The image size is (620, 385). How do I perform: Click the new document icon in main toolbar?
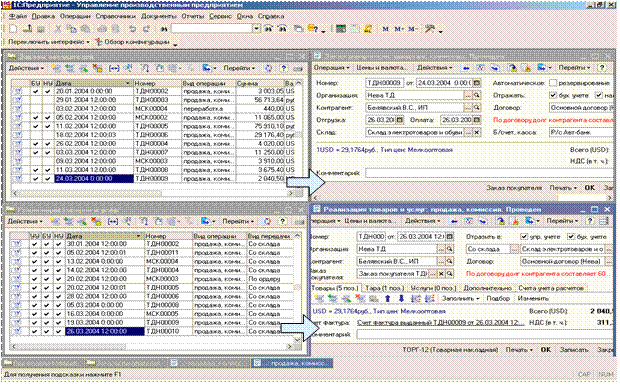[x=13, y=29]
